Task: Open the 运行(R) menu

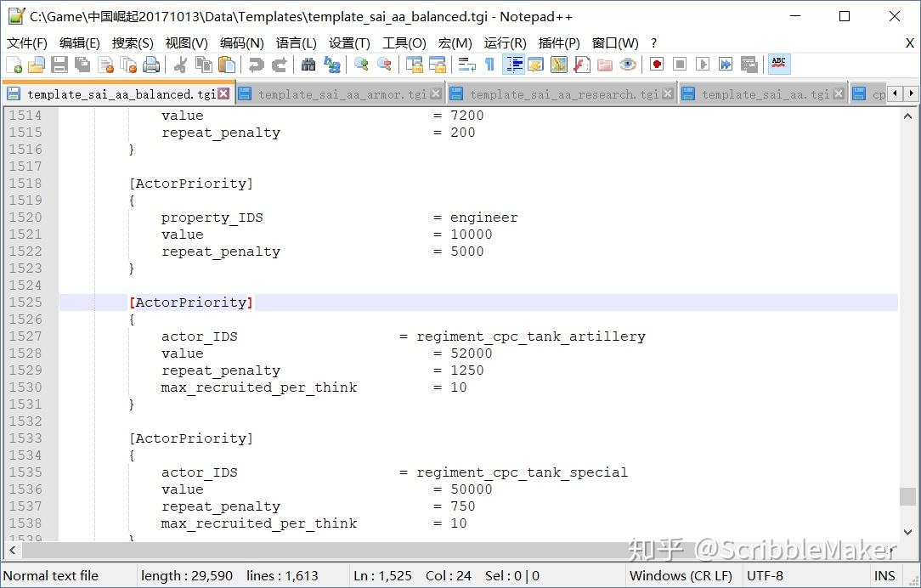Action: 506,42
